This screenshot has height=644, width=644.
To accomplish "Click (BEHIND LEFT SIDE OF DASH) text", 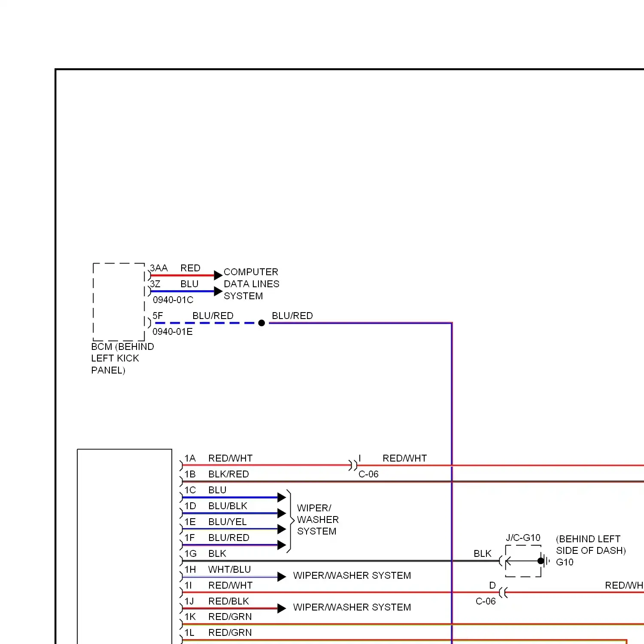I will pos(591,545).
